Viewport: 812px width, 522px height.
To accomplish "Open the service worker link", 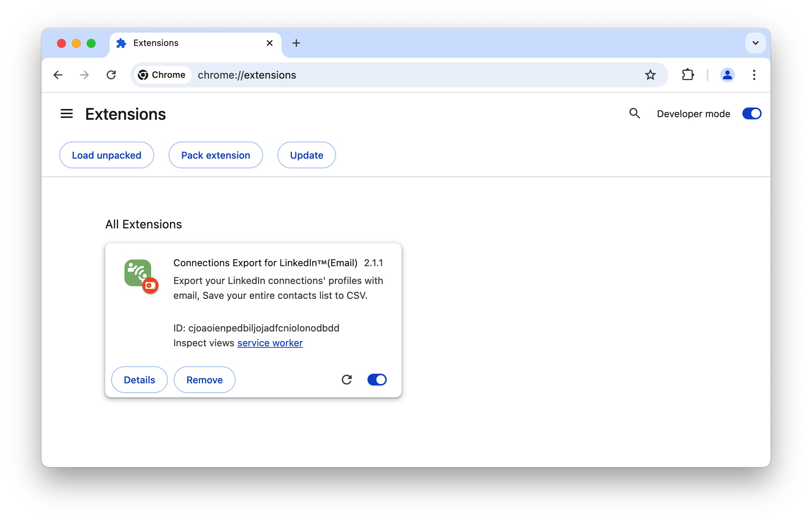I will click(270, 343).
